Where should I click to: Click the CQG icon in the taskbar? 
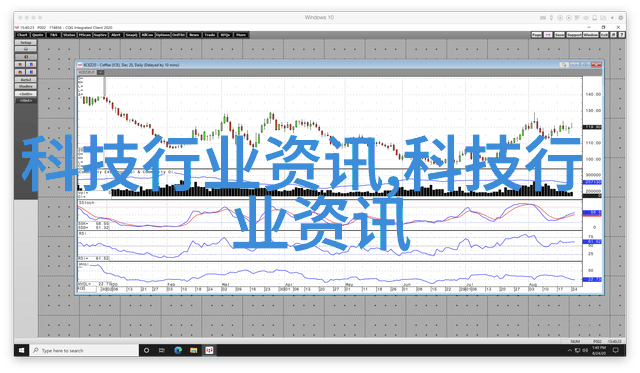point(209,350)
